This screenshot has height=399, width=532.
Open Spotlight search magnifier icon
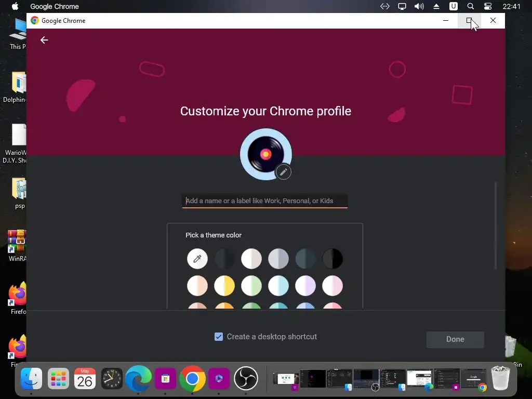(471, 6)
